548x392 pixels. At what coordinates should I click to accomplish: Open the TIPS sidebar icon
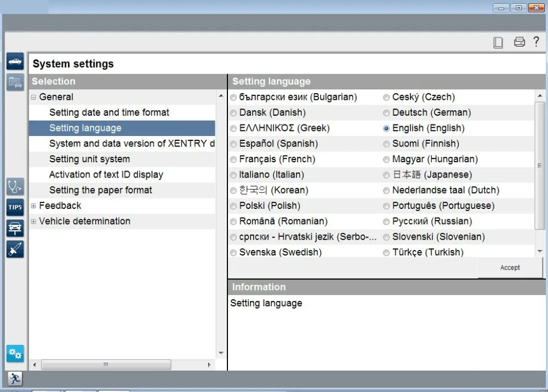click(15, 207)
